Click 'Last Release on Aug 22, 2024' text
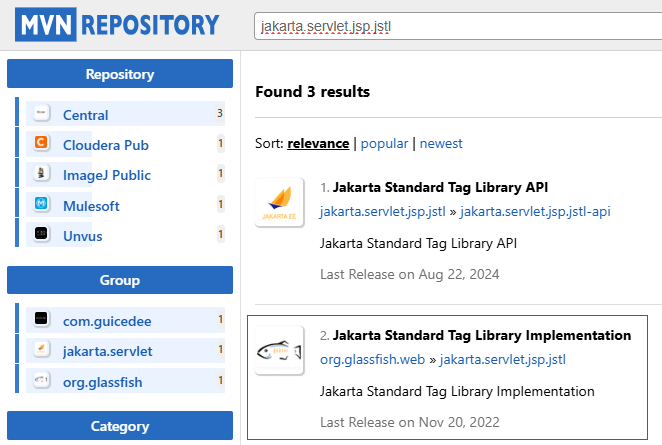662x445 pixels. coord(410,274)
